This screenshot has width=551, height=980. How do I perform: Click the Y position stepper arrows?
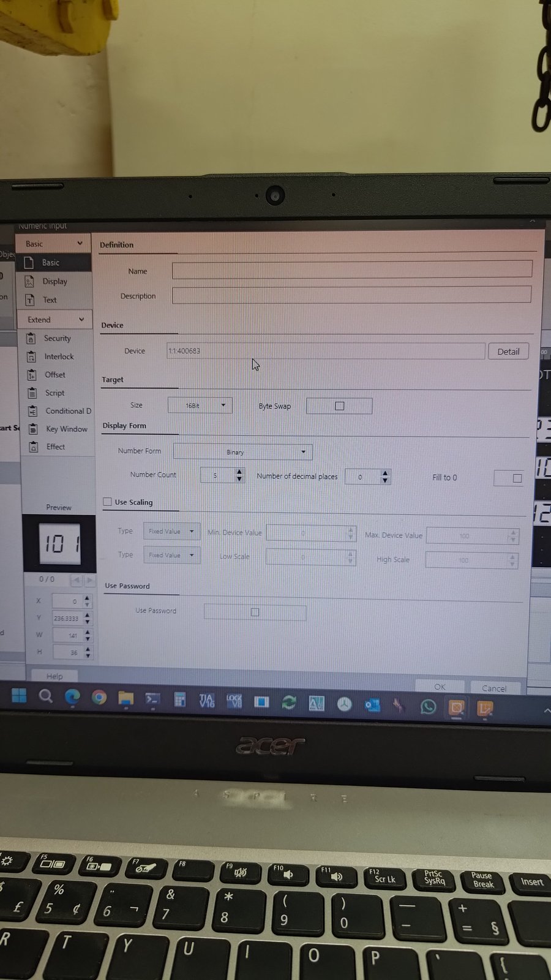88,618
